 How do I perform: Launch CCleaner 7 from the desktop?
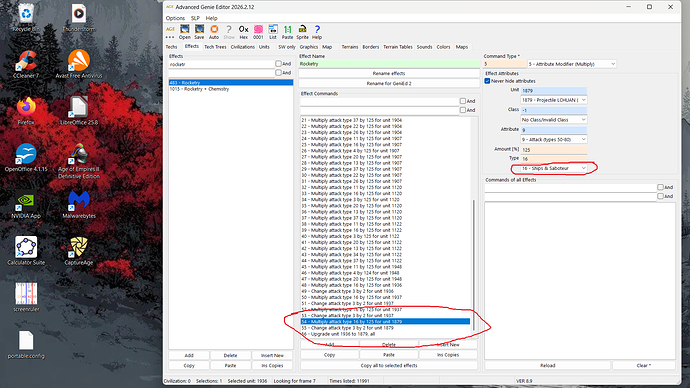coord(26,65)
